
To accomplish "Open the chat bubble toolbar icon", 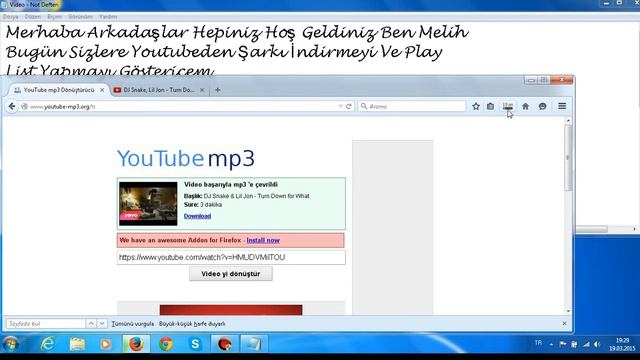I will click(542, 107).
